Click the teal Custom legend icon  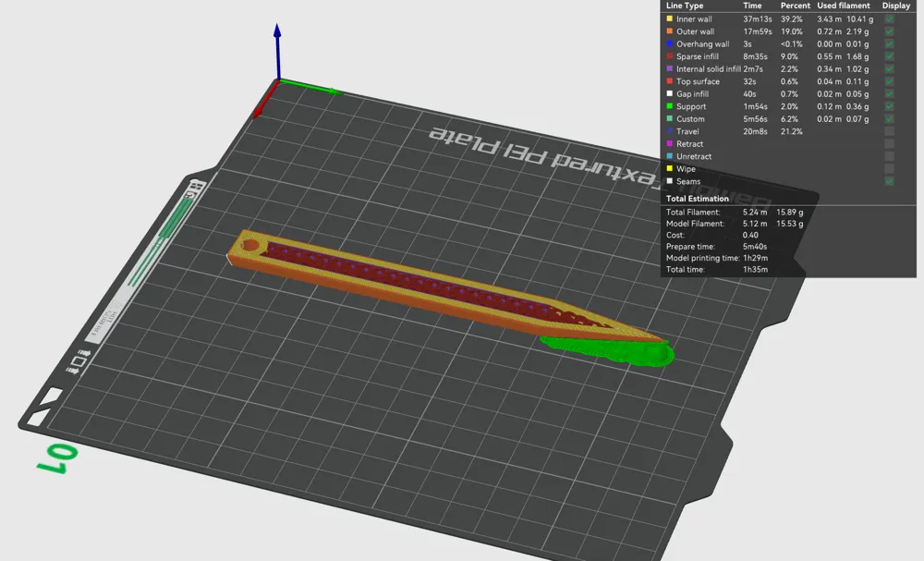[670, 119]
